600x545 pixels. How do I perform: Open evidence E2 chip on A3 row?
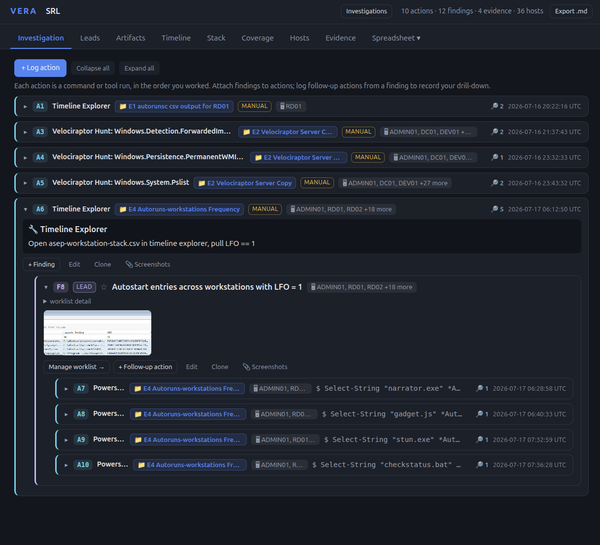288,132
